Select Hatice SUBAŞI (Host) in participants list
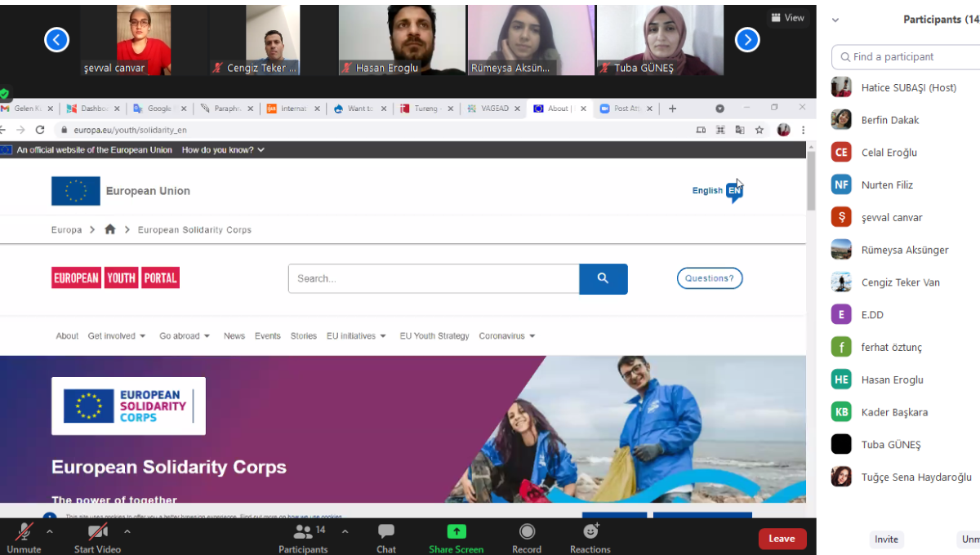The width and height of the screenshot is (980, 555). 906,87
